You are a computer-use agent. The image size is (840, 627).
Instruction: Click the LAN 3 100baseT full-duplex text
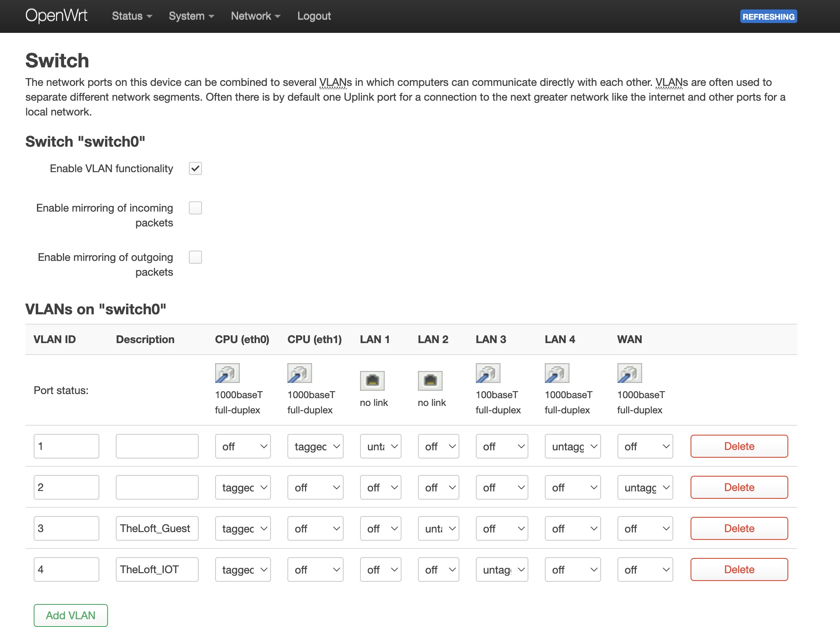(498, 402)
